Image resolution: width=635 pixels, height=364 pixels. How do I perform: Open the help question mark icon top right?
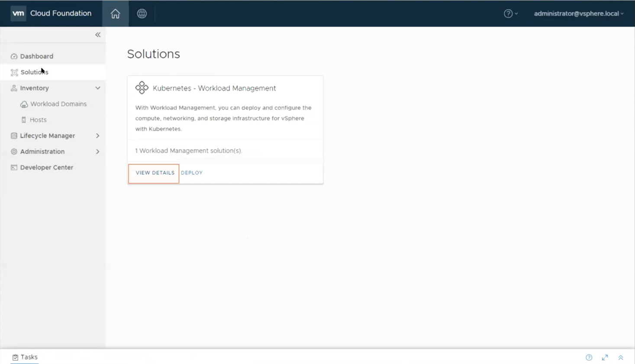click(508, 13)
